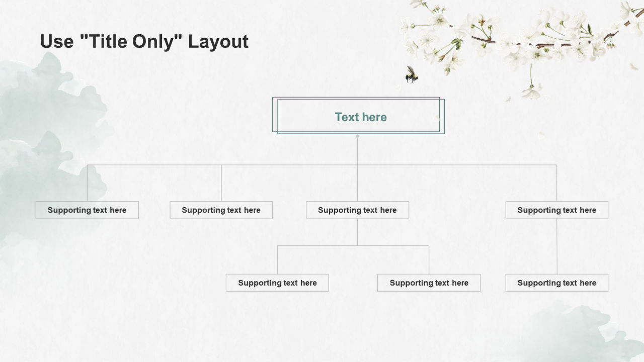
Task: Click the green "Text here" heading box
Action: click(360, 117)
